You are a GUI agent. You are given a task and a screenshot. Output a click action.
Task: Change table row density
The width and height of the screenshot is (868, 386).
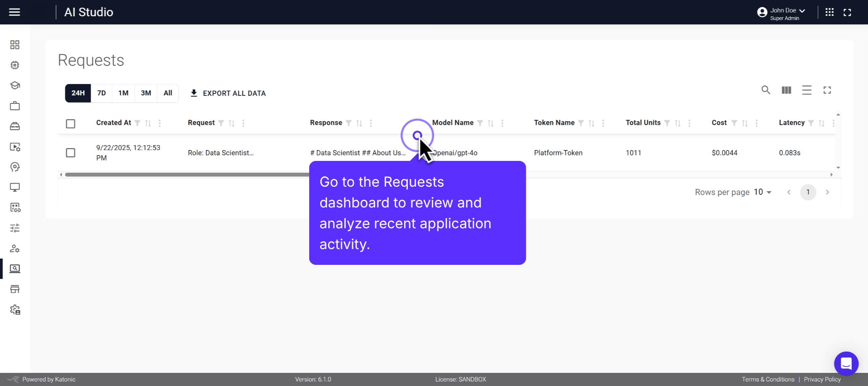(807, 90)
